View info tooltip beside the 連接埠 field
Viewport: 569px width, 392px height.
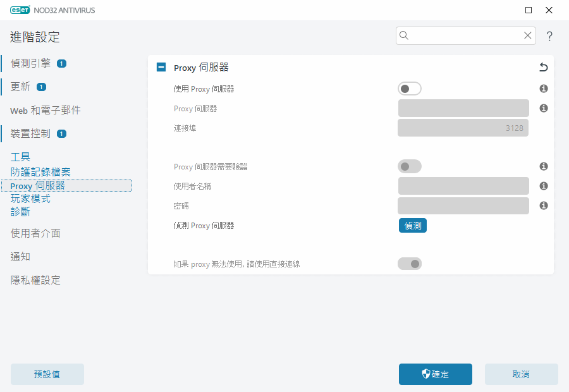[543, 128]
